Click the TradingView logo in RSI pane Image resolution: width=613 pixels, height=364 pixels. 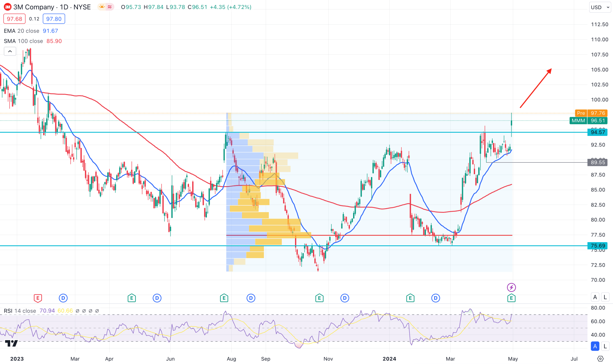pyautogui.click(x=11, y=343)
